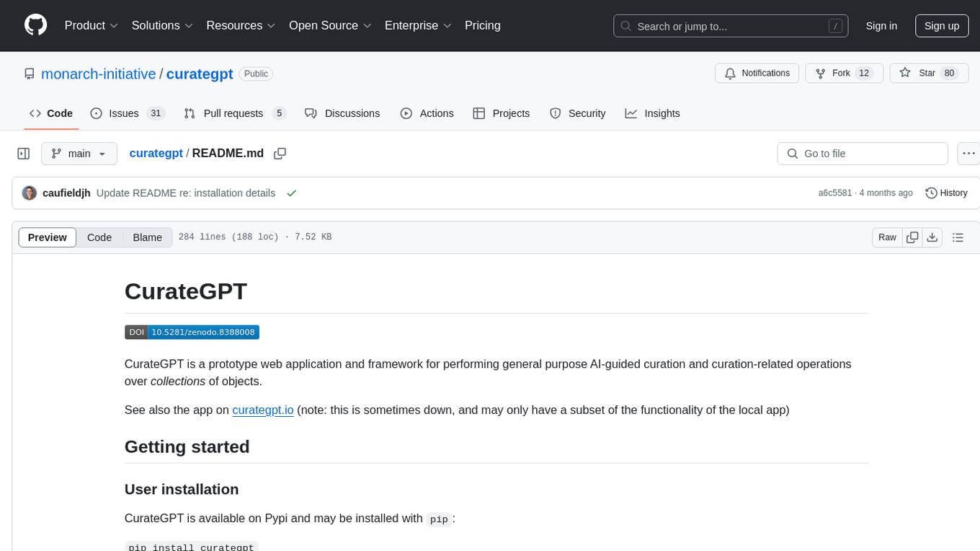
Task: Expand the Product menu
Action: [92, 25]
